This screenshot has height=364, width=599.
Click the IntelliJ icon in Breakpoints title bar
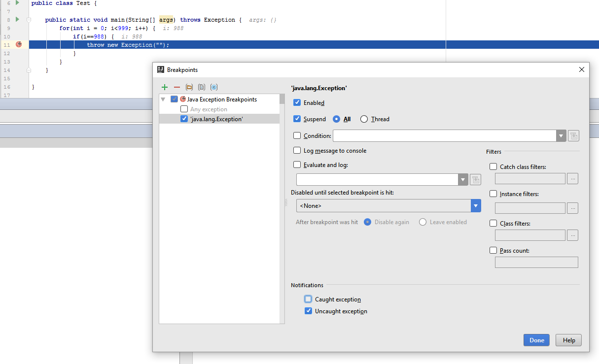click(x=160, y=69)
